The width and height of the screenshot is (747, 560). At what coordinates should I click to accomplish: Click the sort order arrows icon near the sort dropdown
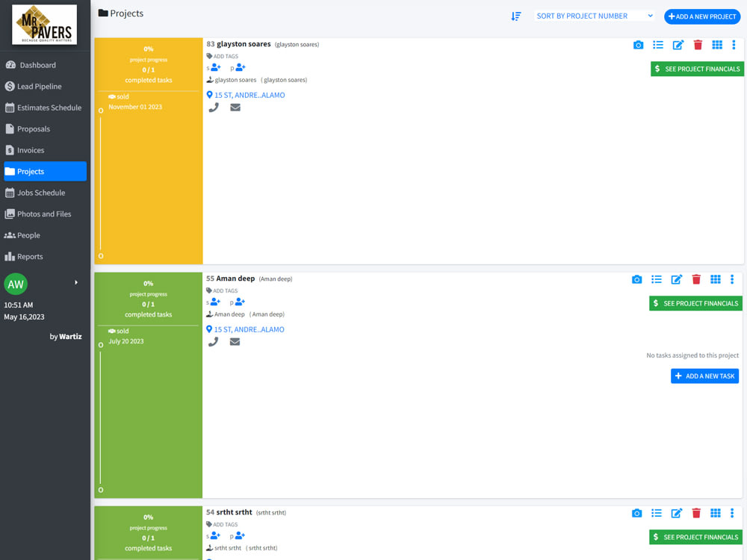(x=515, y=16)
